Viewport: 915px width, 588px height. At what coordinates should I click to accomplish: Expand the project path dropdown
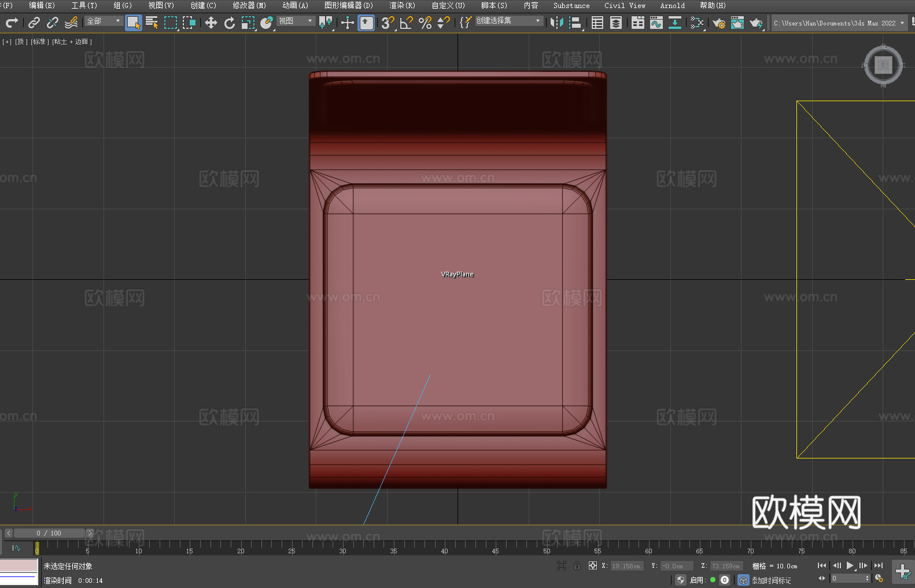tap(902, 23)
